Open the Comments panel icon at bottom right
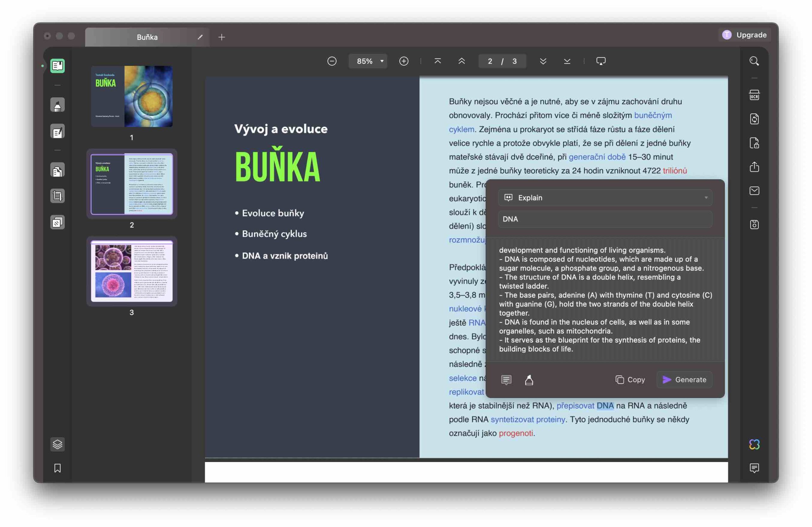Image resolution: width=812 pixels, height=527 pixels. pyautogui.click(x=754, y=468)
